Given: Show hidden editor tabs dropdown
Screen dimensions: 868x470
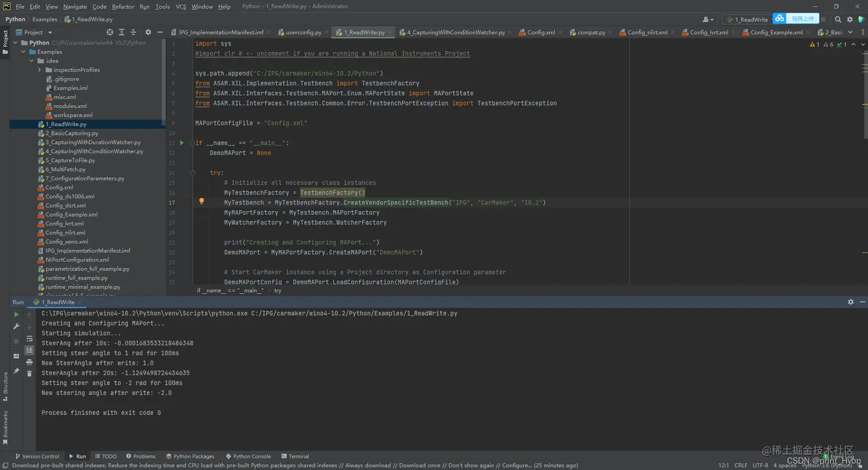Looking at the screenshot, I should (851, 32).
